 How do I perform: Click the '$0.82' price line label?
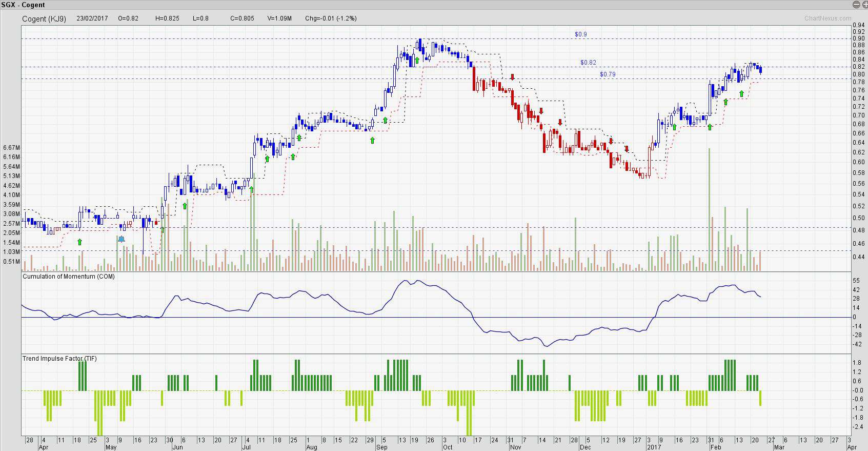tap(588, 63)
